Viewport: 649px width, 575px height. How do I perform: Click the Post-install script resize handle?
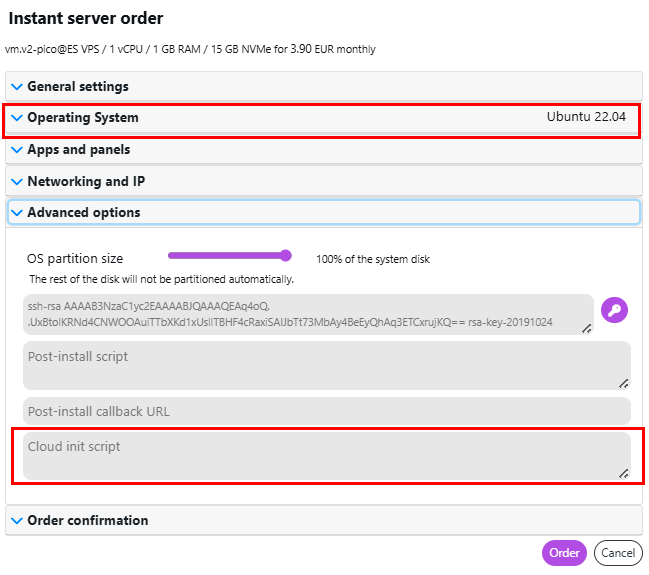click(624, 383)
